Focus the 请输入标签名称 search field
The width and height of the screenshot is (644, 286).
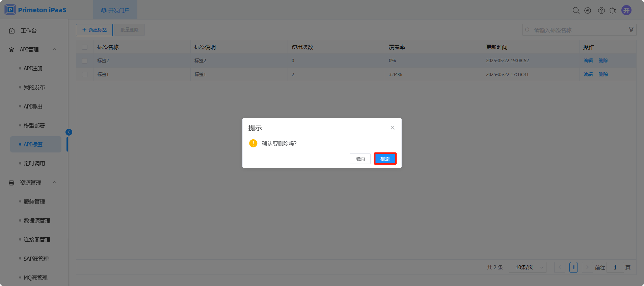coord(577,30)
